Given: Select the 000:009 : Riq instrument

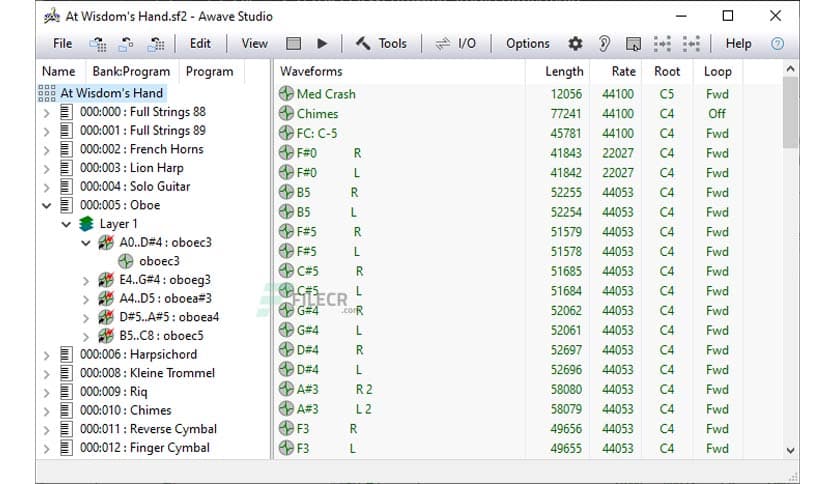Looking at the screenshot, I should click(x=114, y=392).
